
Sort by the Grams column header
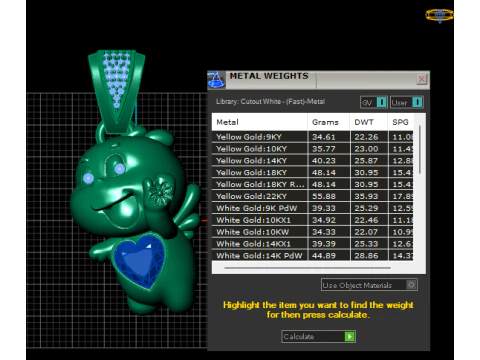(328, 122)
